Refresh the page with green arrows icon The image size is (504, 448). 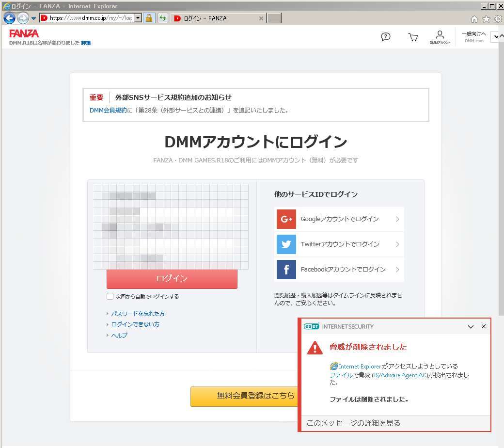pos(163,18)
